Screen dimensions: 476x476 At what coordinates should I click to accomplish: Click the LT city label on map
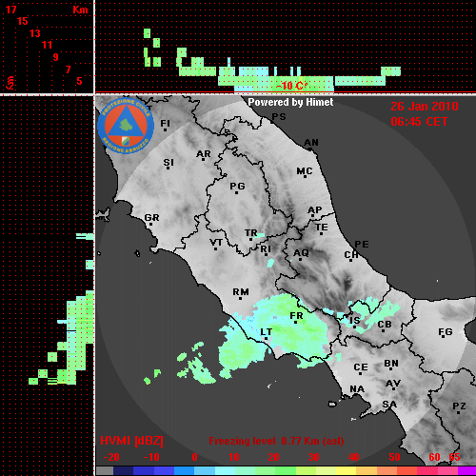click(x=267, y=332)
